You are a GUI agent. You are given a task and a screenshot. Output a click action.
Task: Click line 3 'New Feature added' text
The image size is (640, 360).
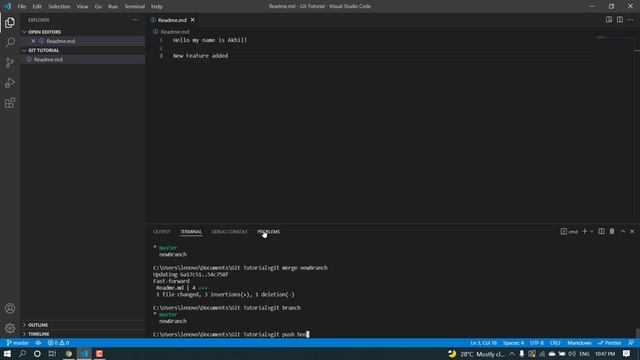pos(200,56)
